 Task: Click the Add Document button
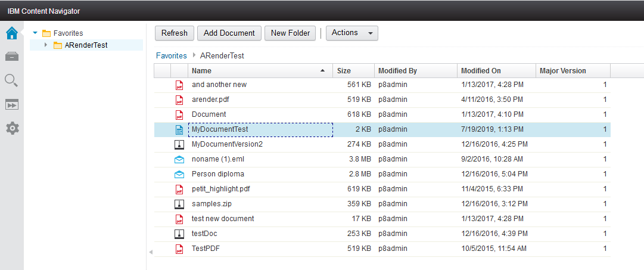tap(229, 33)
